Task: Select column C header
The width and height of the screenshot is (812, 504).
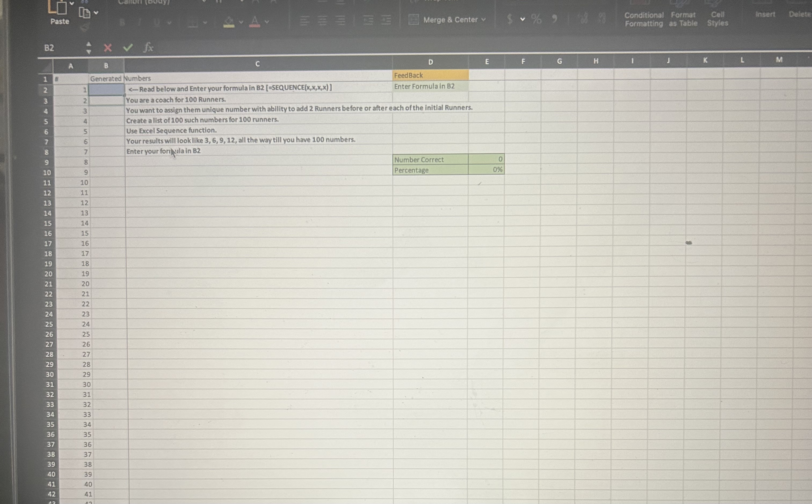Action: coord(258,64)
